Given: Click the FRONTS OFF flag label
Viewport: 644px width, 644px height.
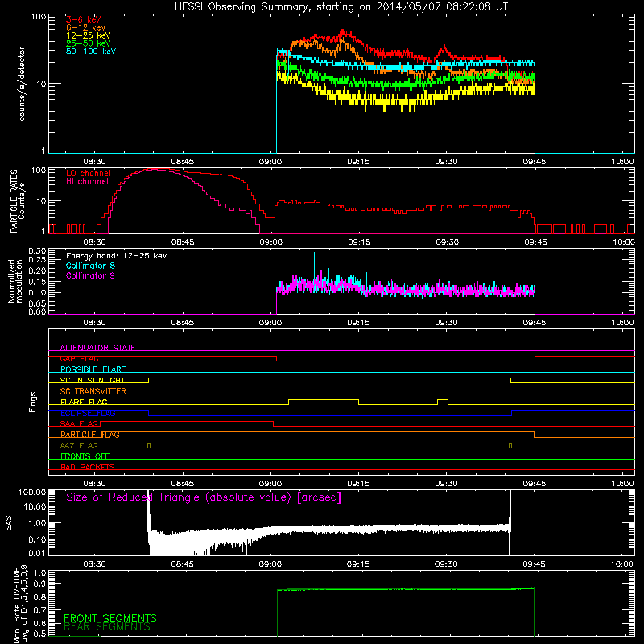Looking at the screenshot, I should click(85, 456).
